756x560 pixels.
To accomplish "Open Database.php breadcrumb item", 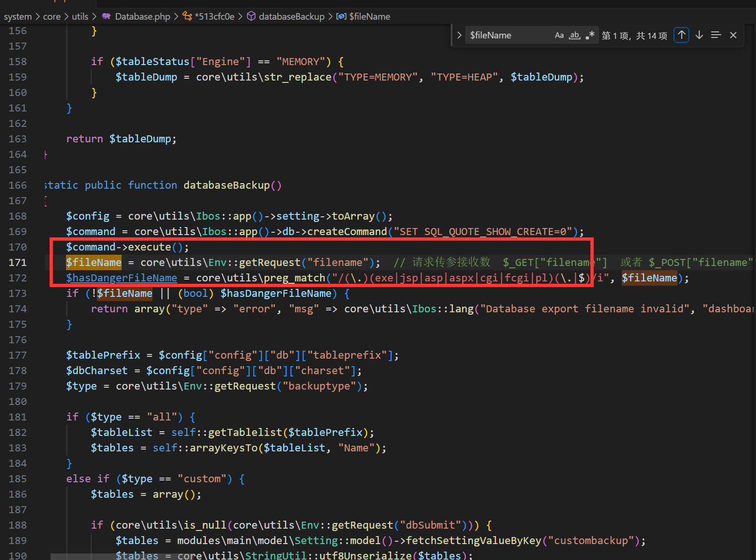I will (x=143, y=16).
